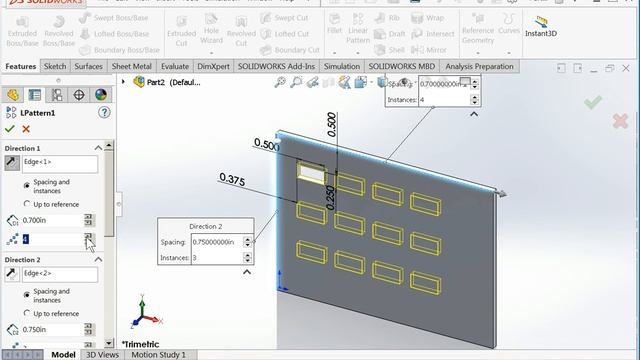Choose Boundary Boss/Base
Screen dimensions: 640x360
click(119, 50)
